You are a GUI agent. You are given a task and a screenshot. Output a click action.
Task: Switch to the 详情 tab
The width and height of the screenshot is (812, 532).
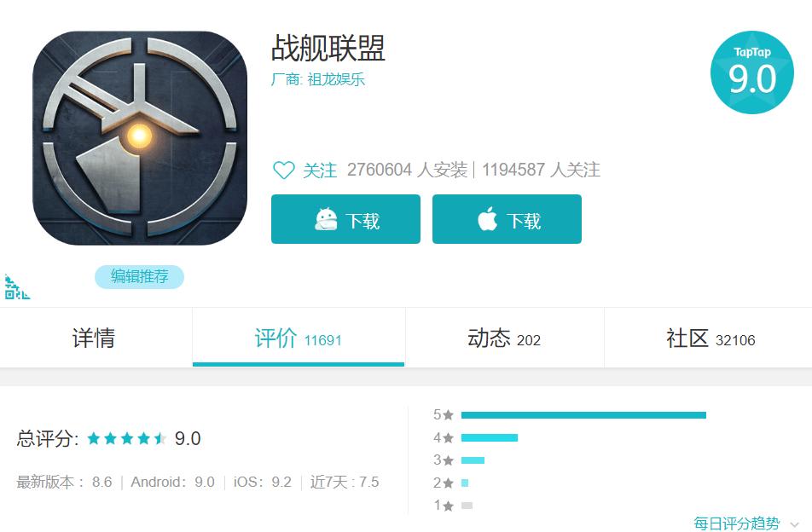click(96, 338)
